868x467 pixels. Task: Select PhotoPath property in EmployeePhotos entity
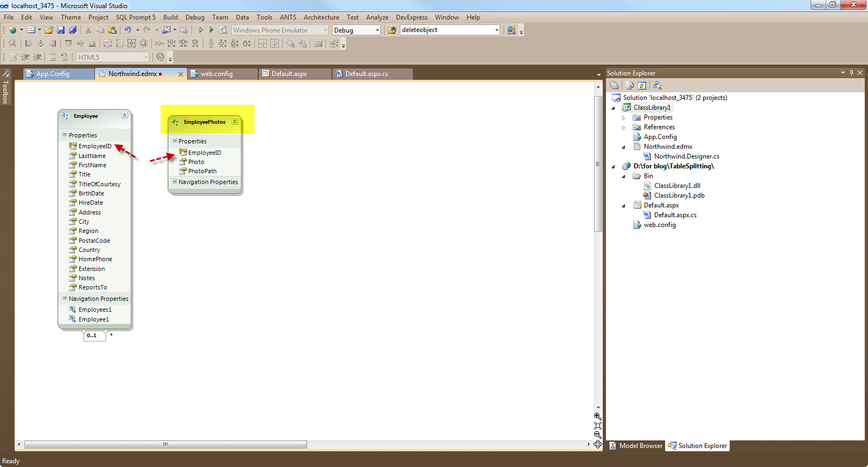[x=202, y=171]
